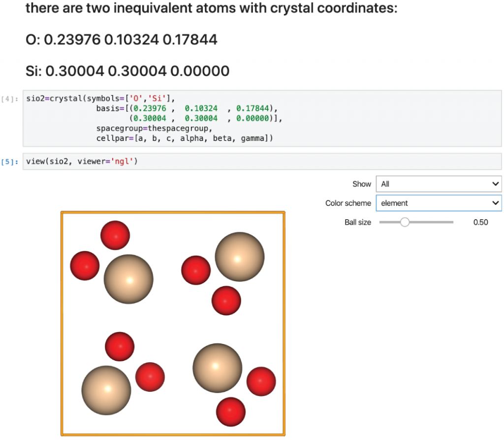Image resolution: width=504 pixels, height=440 pixels.
Task: Click the "Show" label
Action: [x=362, y=184]
